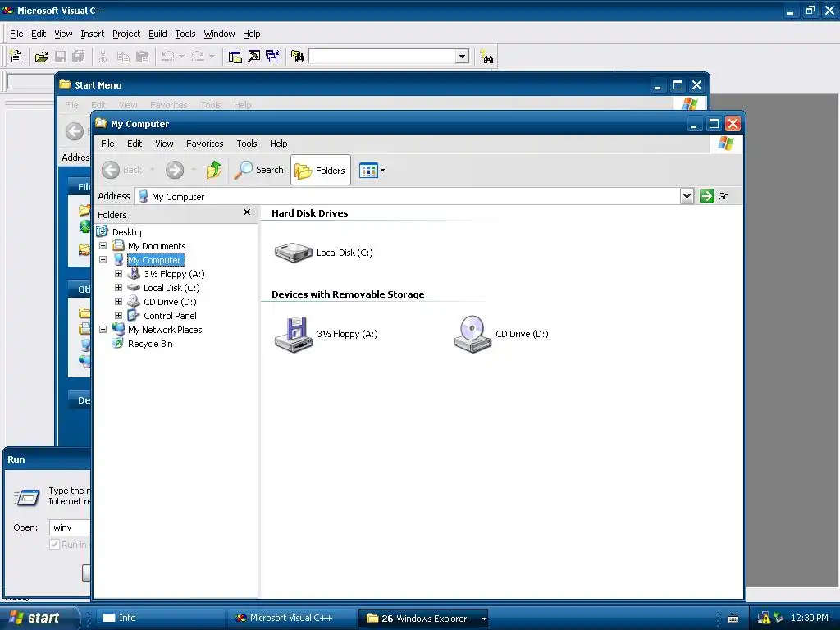Switch to Info taskbar button

tap(160, 618)
